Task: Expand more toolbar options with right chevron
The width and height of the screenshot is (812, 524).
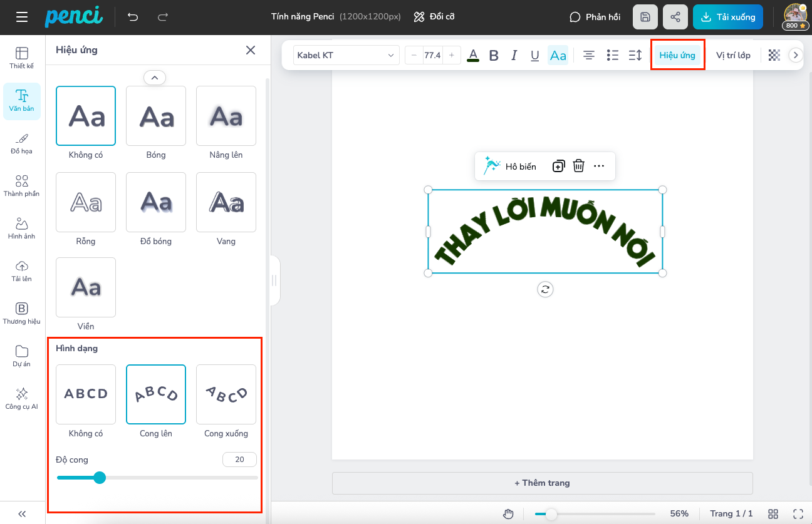Action: [x=796, y=55]
